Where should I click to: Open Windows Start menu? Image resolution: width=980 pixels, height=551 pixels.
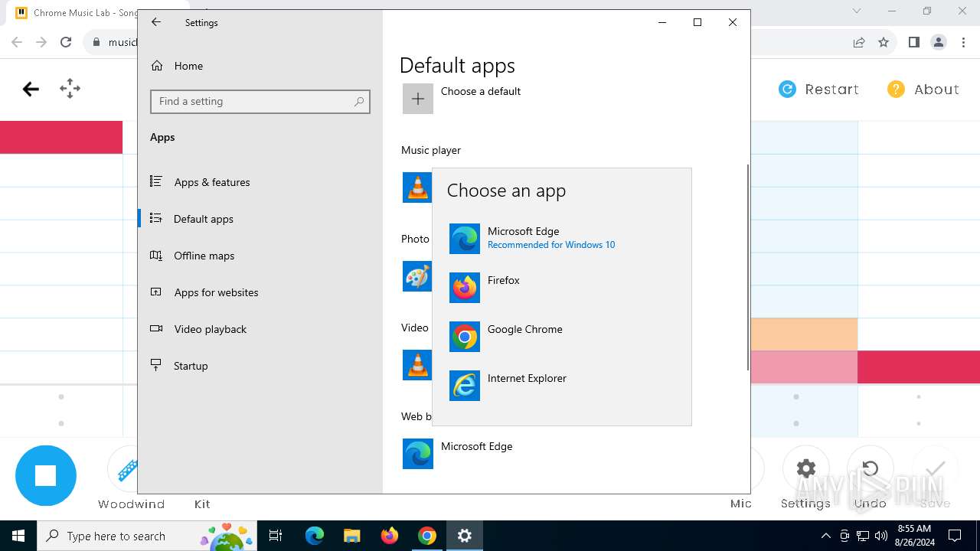(18, 536)
